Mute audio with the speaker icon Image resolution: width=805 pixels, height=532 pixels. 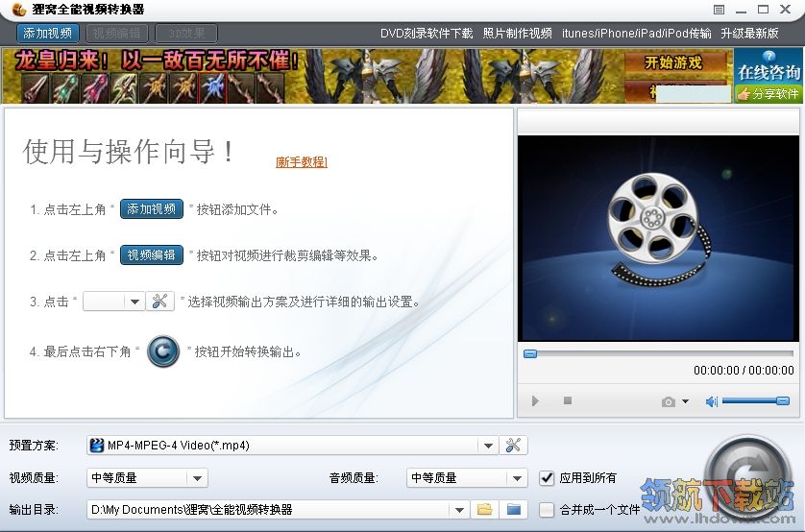pos(711,401)
